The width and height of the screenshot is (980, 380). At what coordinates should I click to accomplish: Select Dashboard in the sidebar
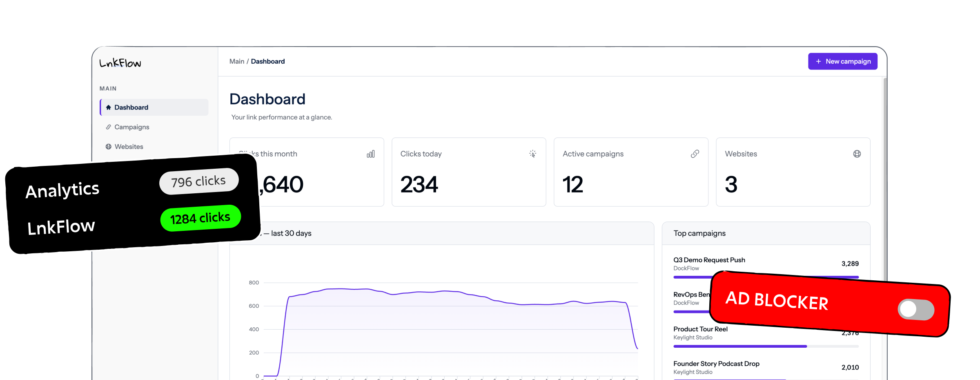coord(154,107)
